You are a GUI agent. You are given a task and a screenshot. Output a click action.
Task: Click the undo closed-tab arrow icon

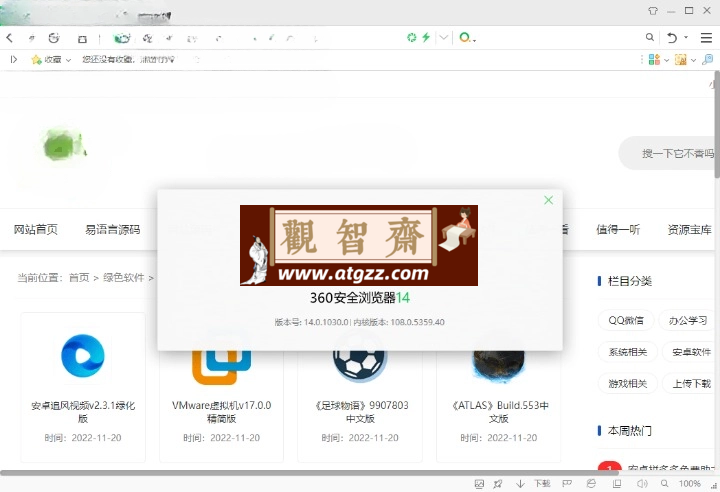[x=672, y=38]
